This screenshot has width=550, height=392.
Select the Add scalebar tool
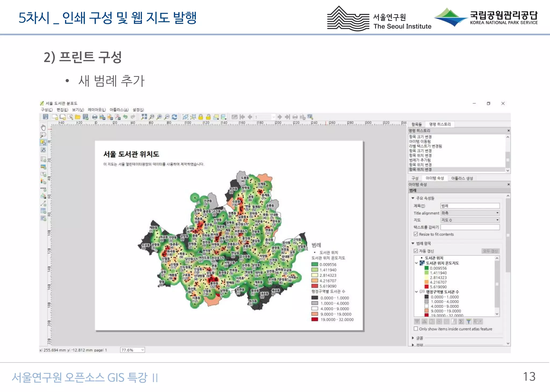pyautogui.click(x=43, y=189)
